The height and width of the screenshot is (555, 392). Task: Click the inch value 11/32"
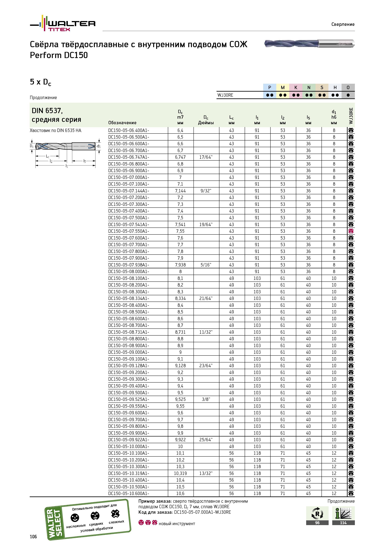click(x=206, y=332)
